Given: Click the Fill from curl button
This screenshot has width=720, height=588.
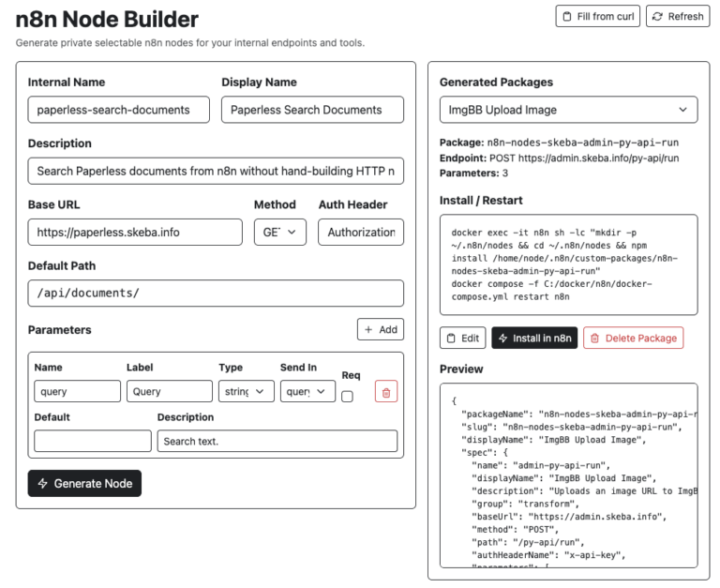Looking at the screenshot, I should click(597, 17).
